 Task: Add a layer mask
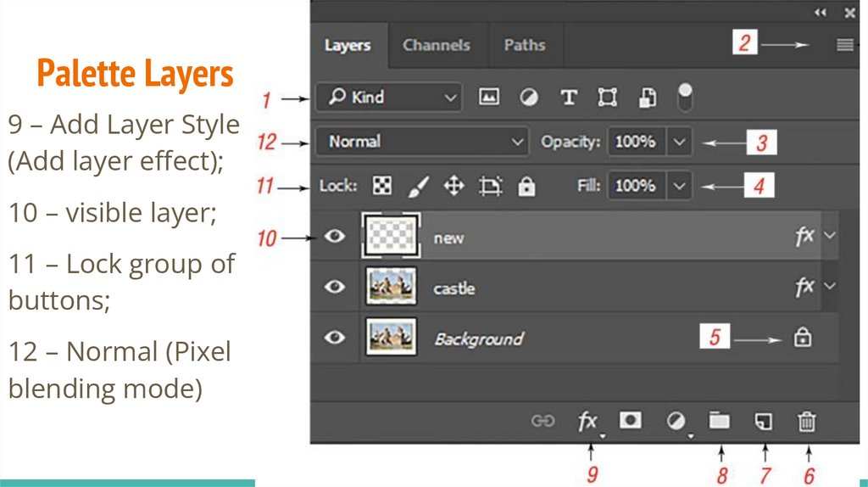[630, 420]
